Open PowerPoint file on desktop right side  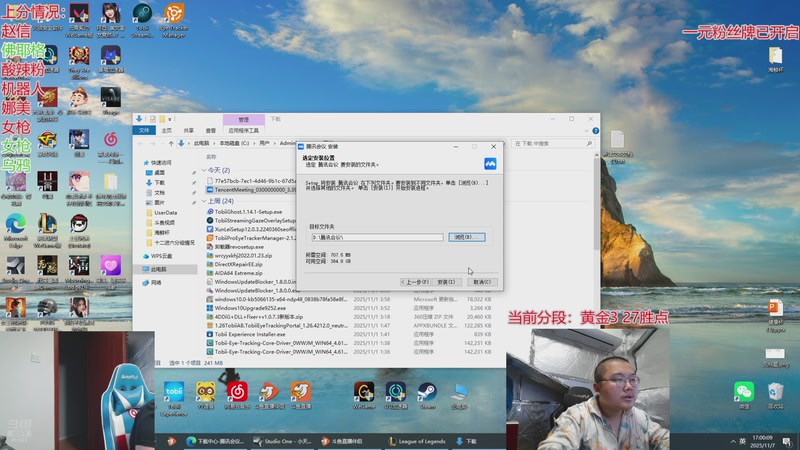[x=776, y=315]
